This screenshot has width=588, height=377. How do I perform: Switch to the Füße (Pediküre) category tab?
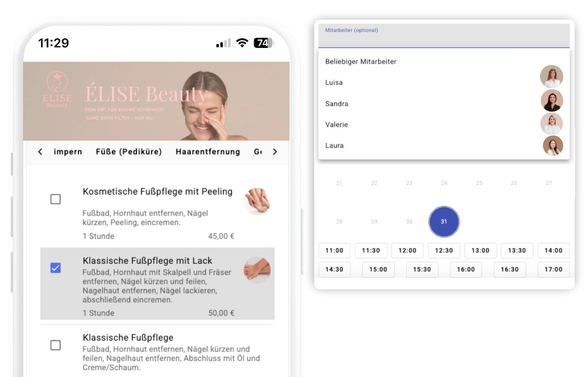[x=129, y=152]
